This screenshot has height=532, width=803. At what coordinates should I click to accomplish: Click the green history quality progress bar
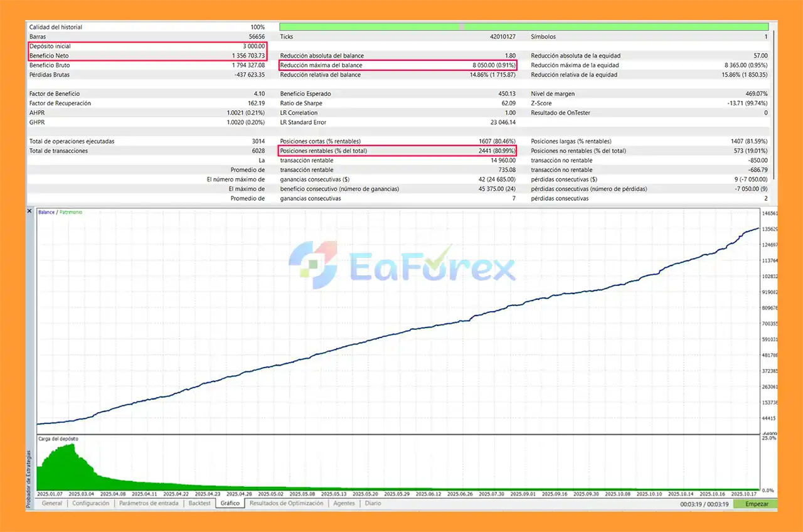(x=523, y=27)
